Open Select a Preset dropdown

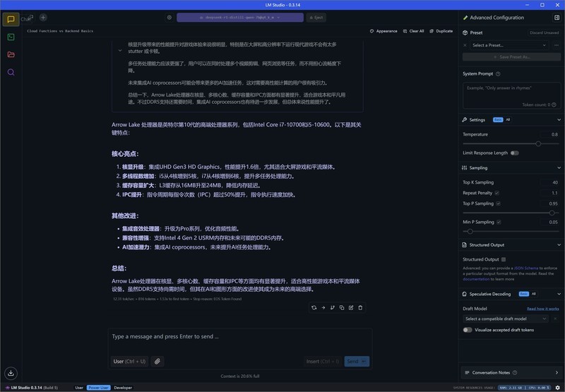coord(509,45)
